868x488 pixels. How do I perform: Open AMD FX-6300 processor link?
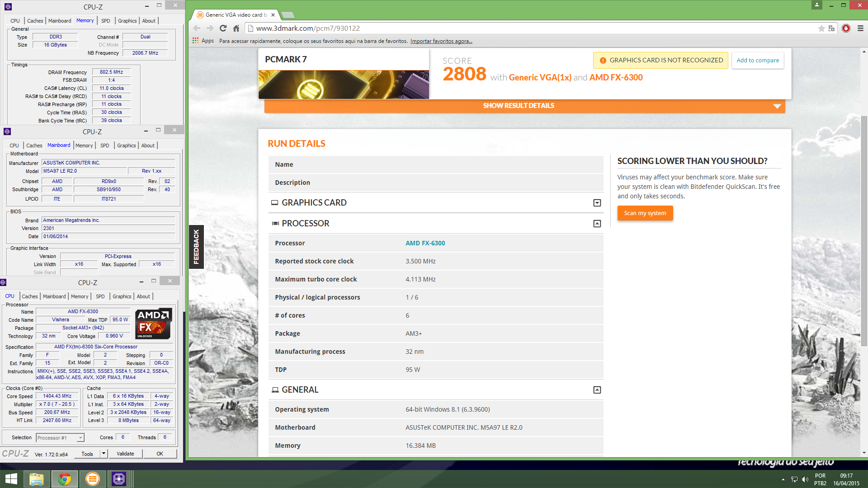click(425, 243)
